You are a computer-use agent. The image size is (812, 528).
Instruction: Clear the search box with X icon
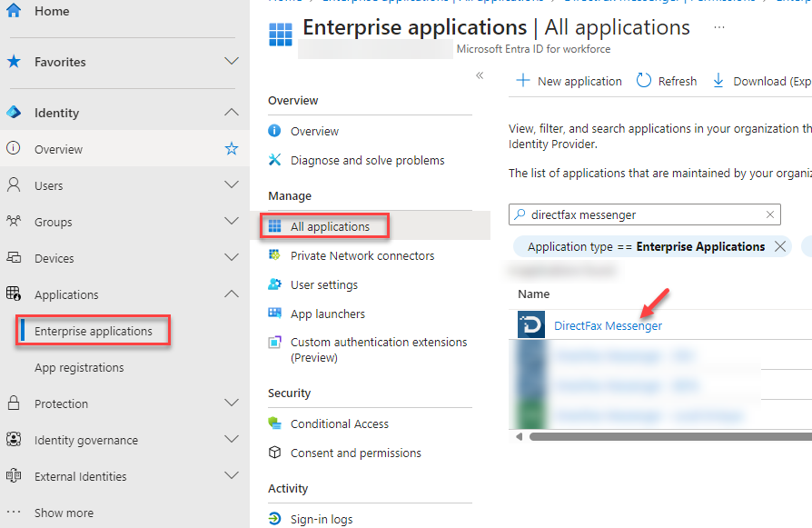tap(770, 215)
